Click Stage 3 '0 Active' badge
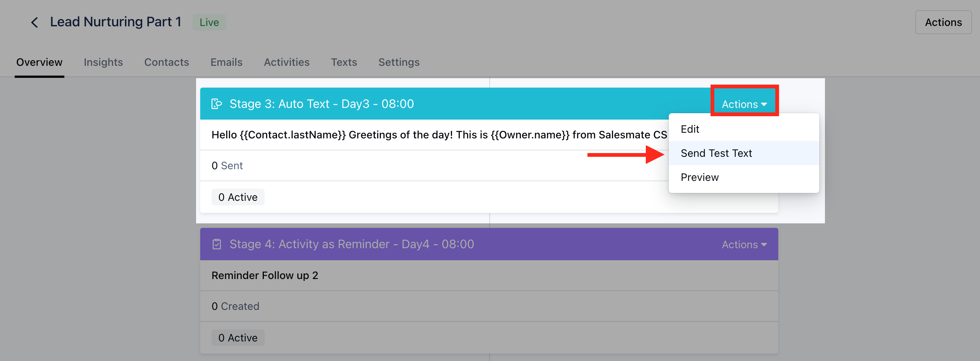Screen dimensions: 980x361 (238, 197)
